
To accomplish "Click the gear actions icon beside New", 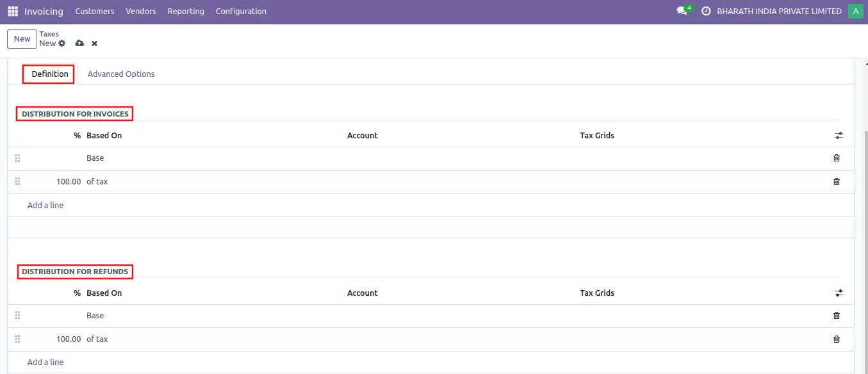I will tap(62, 44).
